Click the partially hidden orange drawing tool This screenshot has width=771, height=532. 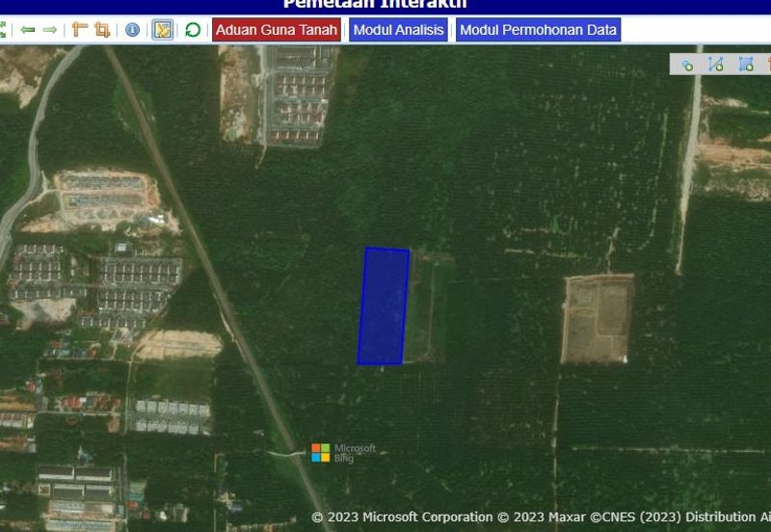point(767,65)
